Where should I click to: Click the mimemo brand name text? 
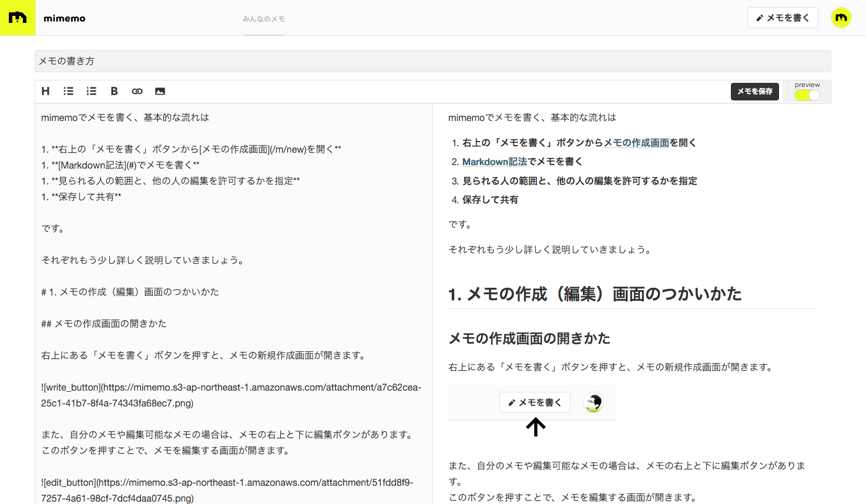click(65, 18)
